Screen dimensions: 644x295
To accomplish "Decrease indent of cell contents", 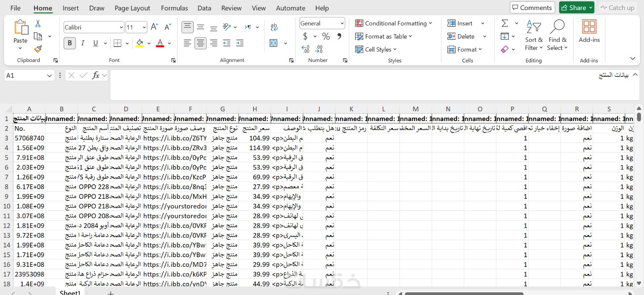I will coord(227,43).
